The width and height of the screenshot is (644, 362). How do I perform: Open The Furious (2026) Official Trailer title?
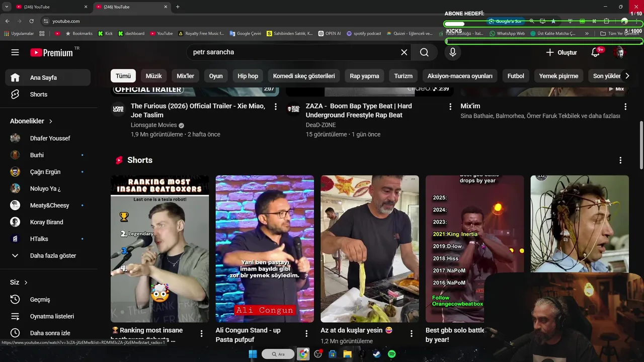198,111
